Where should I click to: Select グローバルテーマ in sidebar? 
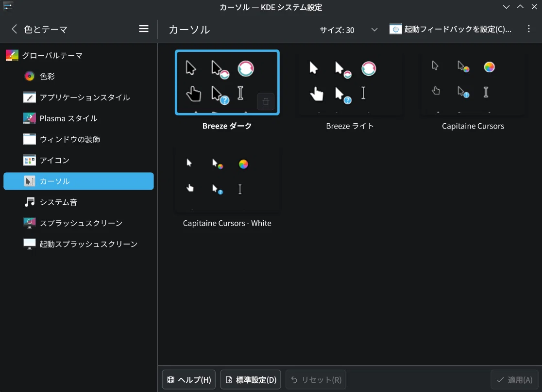(79, 55)
